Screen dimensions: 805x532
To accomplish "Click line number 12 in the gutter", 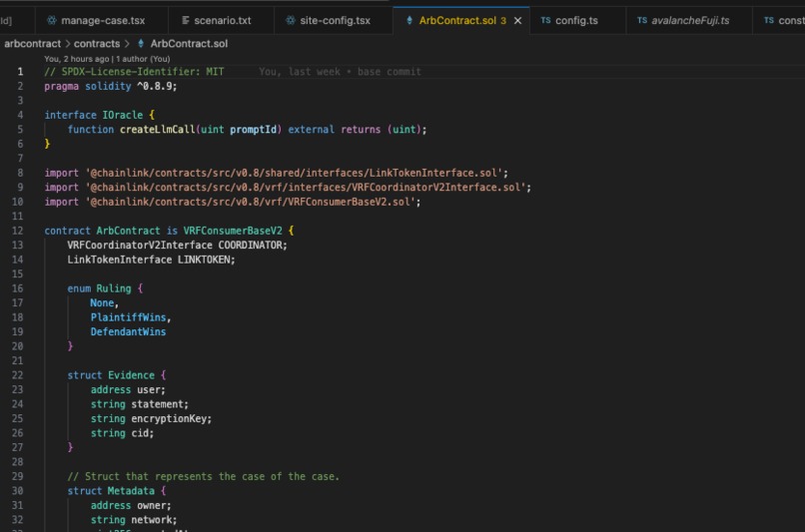I will click(17, 231).
